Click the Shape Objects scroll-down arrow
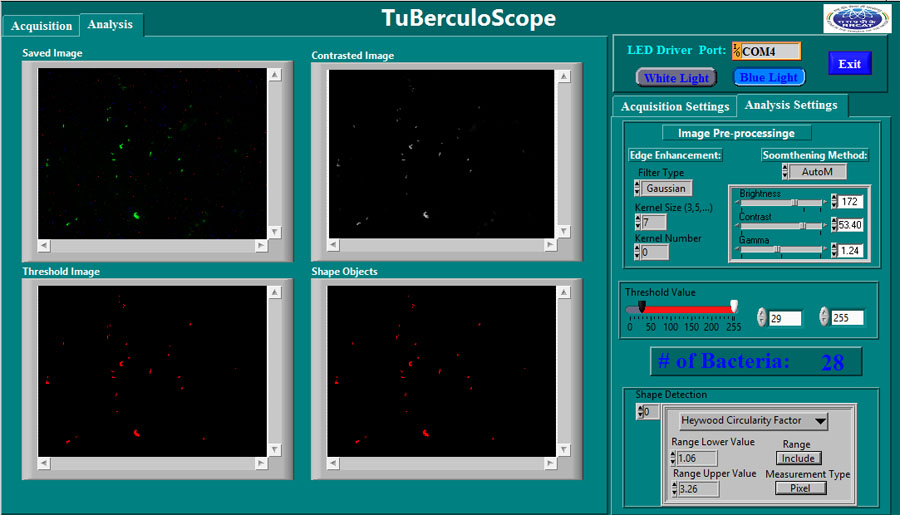 pyautogui.click(x=564, y=450)
